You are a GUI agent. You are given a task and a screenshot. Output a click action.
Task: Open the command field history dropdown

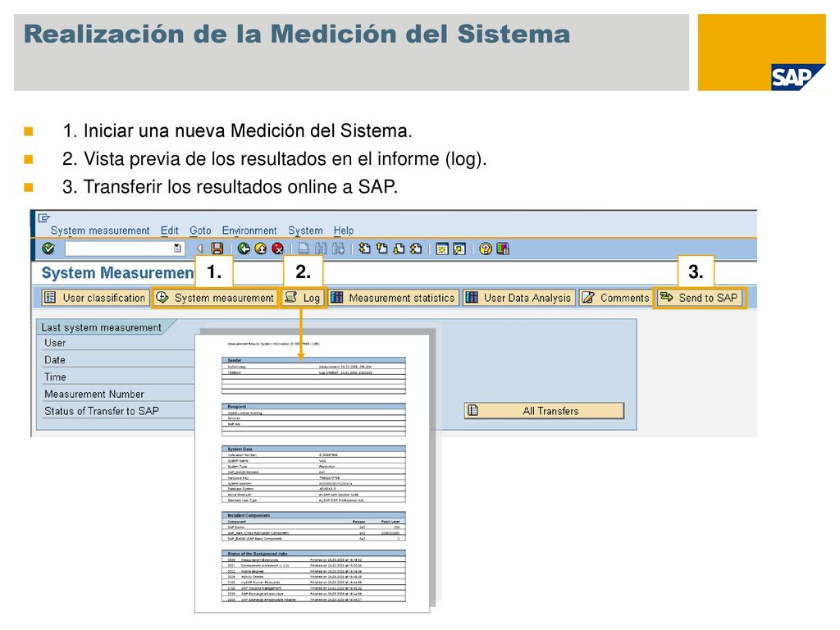click(x=178, y=249)
